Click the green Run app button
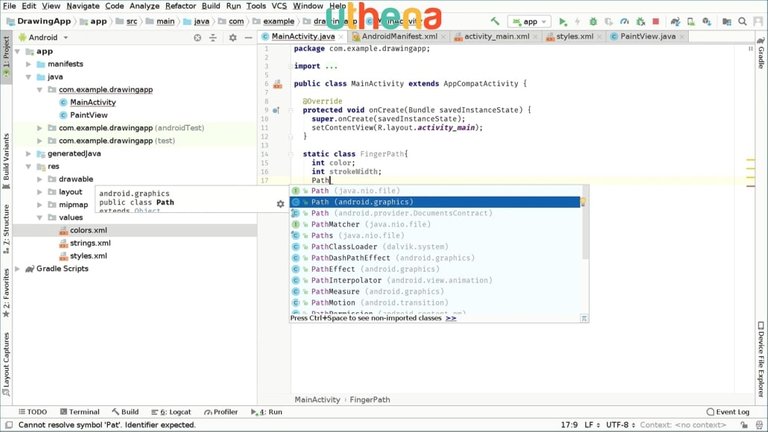The width and height of the screenshot is (768, 432). (563, 20)
